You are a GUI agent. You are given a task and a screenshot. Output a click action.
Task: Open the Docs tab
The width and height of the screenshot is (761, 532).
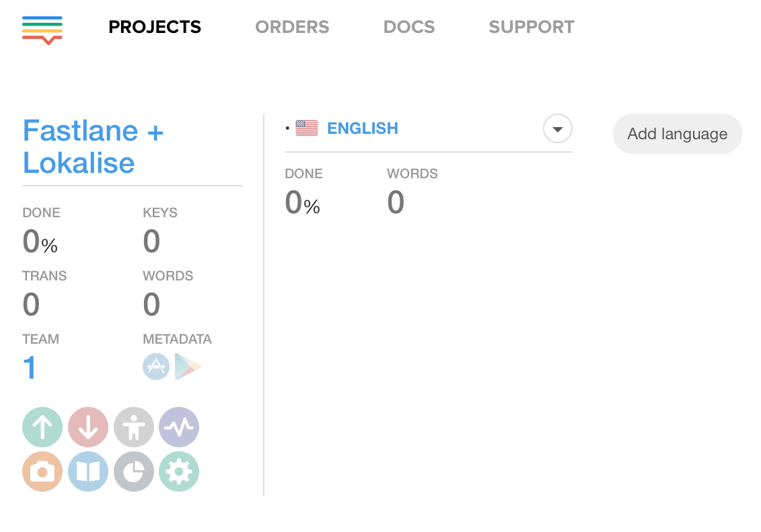pos(409,27)
